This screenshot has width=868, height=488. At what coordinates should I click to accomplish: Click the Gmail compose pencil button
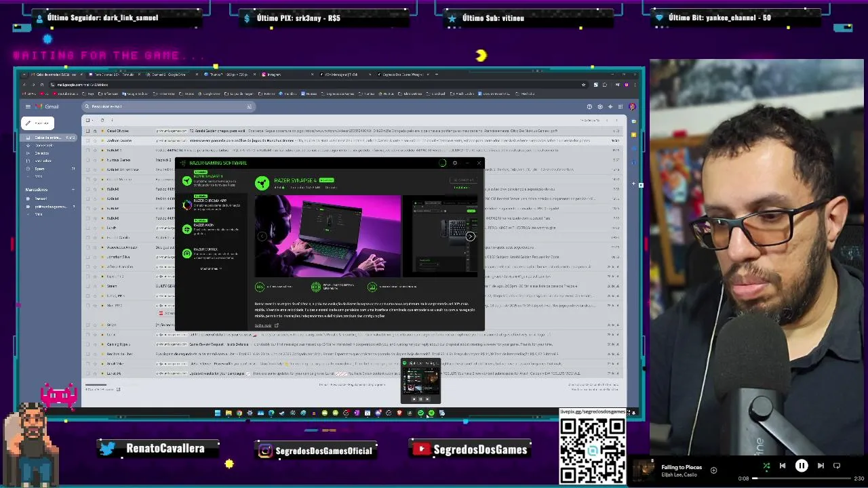click(38, 123)
